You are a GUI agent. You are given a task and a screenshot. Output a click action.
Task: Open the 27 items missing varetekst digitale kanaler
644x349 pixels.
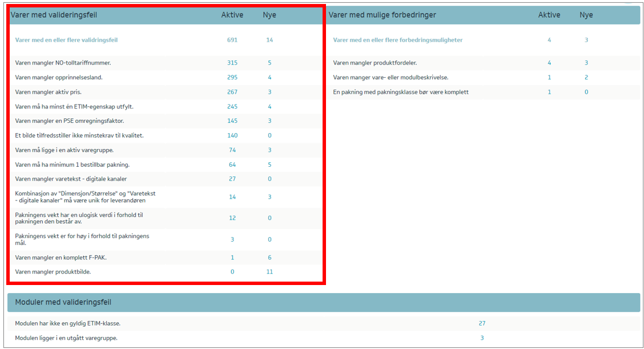point(232,179)
